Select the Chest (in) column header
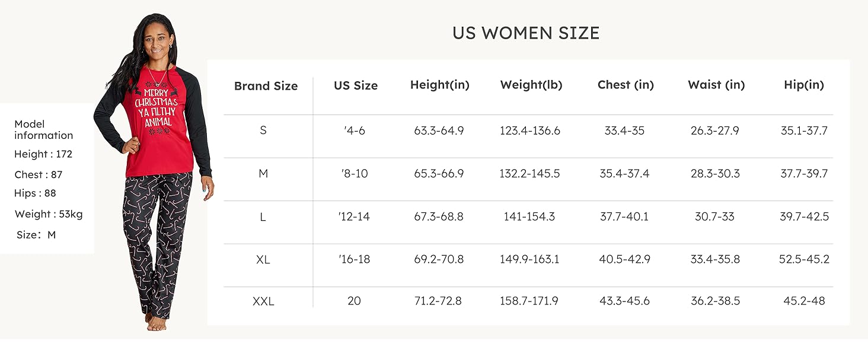Image resolution: width=868 pixels, height=356 pixels. pyautogui.click(x=626, y=85)
